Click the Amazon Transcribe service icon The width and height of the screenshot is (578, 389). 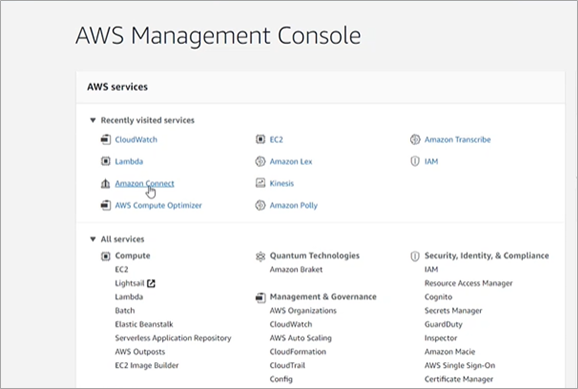415,140
